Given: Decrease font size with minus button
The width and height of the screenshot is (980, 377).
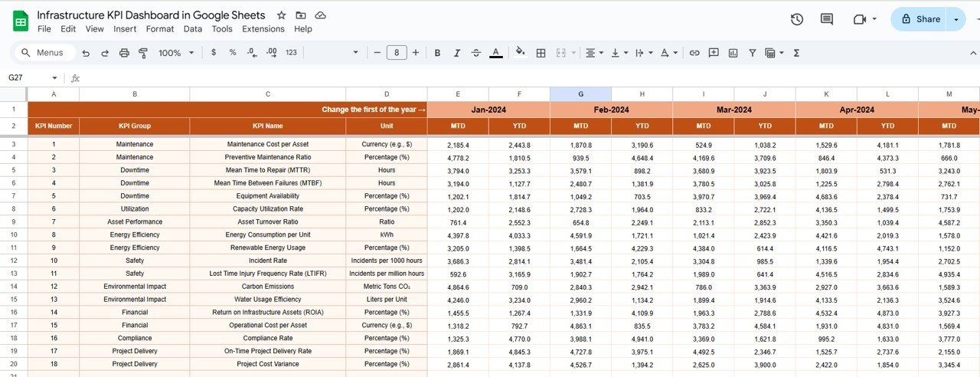Looking at the screenshot, I should click(x=377, y=53).
